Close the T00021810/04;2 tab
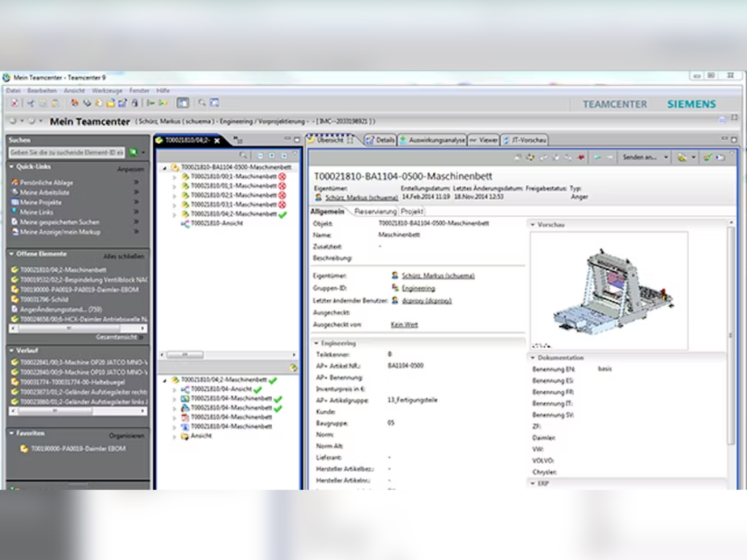This screenshot has height=560, width=747. tap(217, 141)
